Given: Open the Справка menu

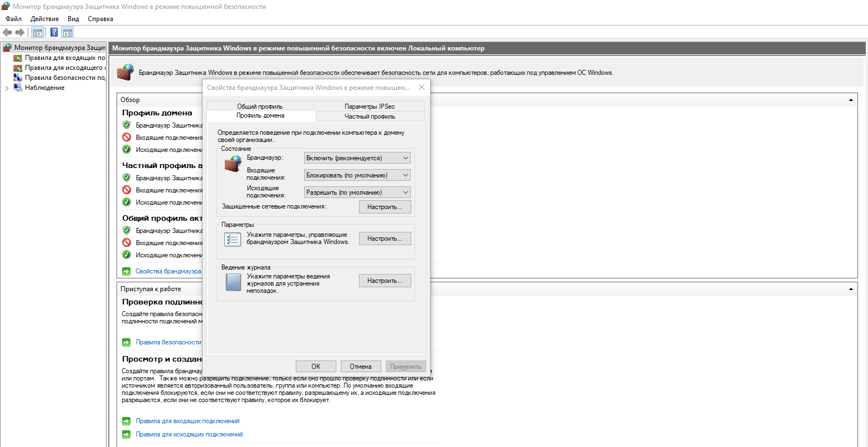Looking at the screenshot, I should click(100, 19).
